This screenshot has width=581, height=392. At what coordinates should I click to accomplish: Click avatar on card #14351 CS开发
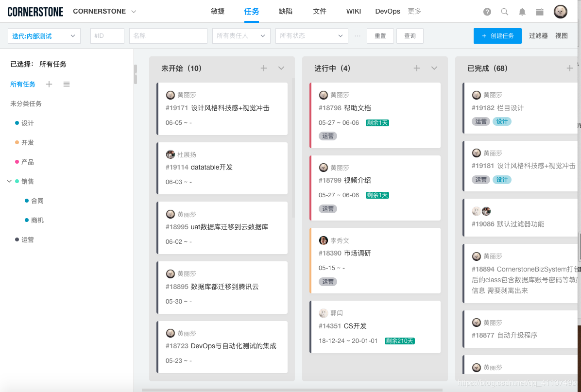(323, 313)
